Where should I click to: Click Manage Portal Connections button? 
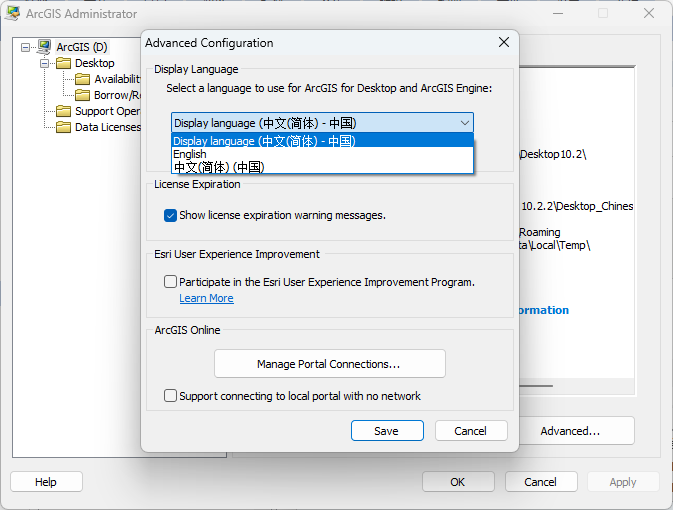coord(330,364)
